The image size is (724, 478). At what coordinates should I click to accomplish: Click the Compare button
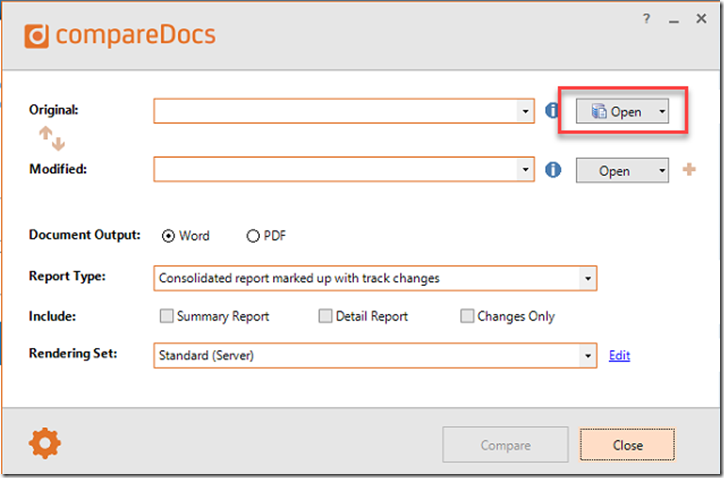point(505,445)
